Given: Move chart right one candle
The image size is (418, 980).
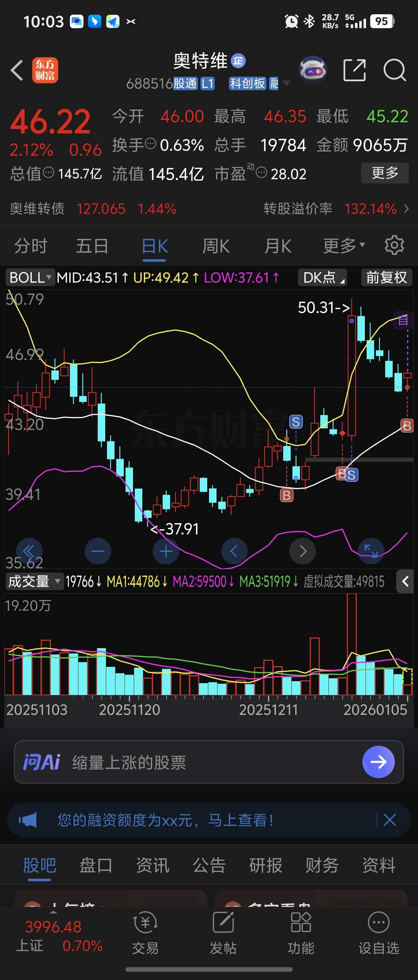Looking at the screenshot, I should tap(303, 551).
